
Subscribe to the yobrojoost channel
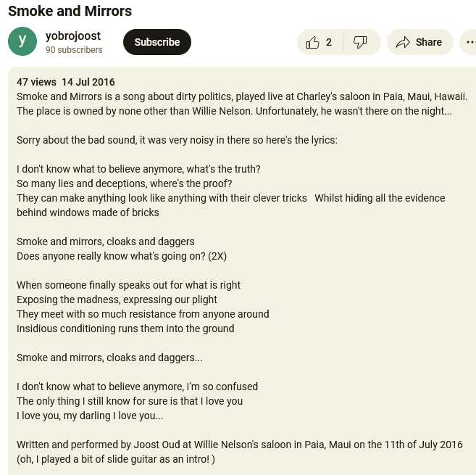[x=157, y=42]
